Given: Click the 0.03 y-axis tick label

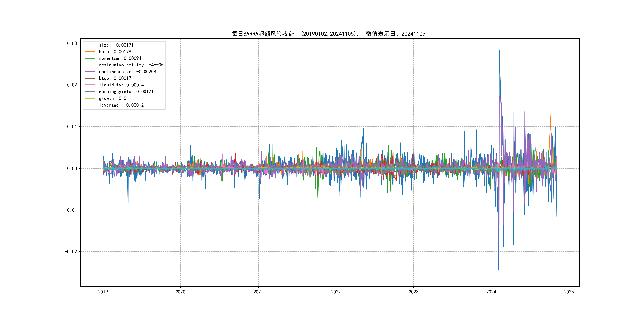Looking at the screenshot, I should click(x=72, y=44).
